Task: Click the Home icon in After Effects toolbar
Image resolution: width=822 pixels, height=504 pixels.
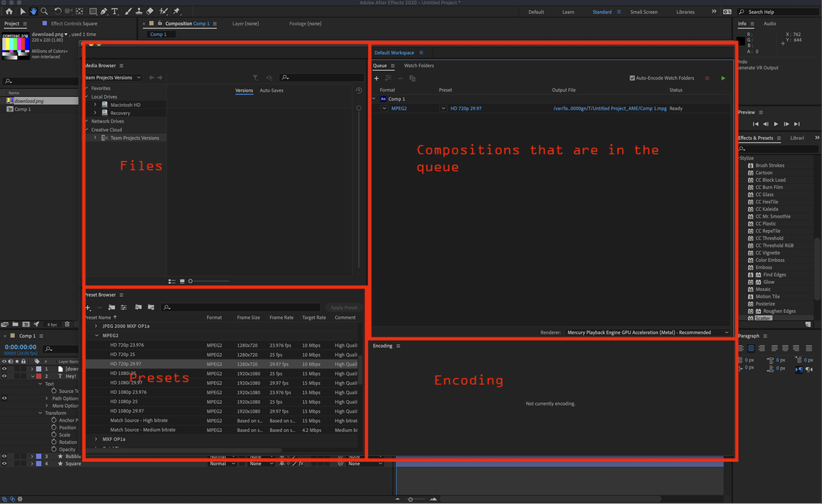Action: pos(9,11)
